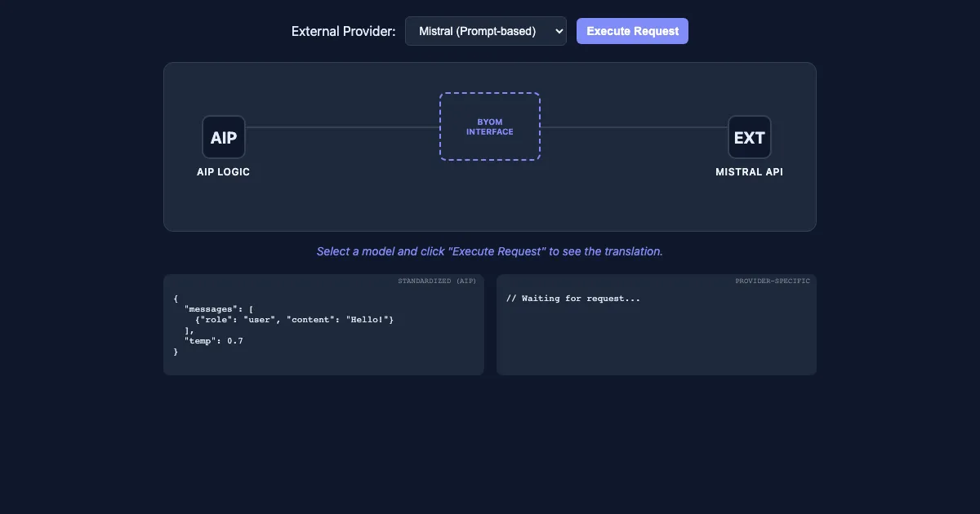Click the "External Provider:" label

(x=344, y=31)
